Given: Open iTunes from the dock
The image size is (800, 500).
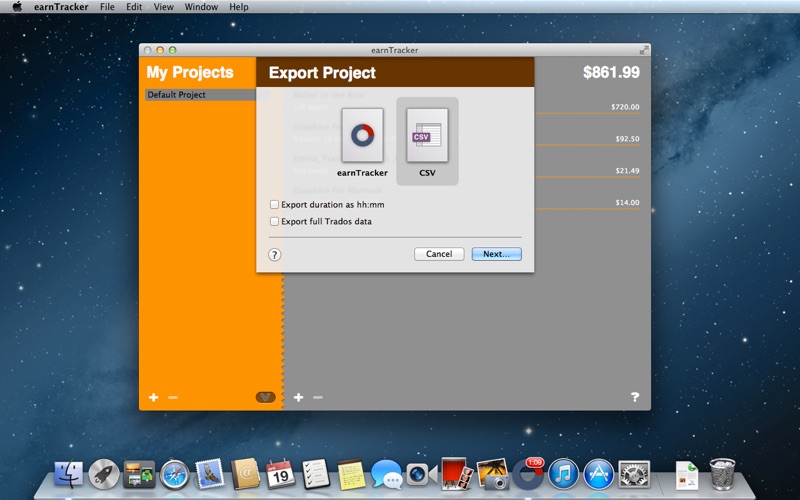Looking at the screenshot, I should pos(563,474).
